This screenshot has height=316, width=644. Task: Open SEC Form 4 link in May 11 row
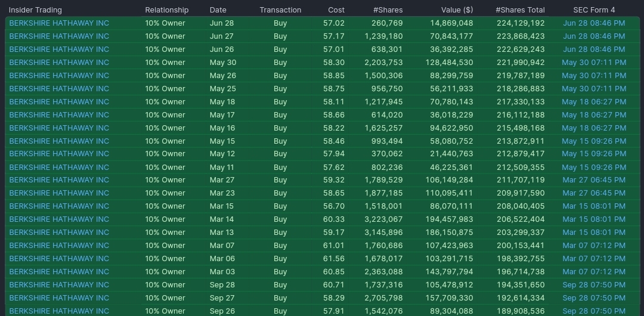594,168
